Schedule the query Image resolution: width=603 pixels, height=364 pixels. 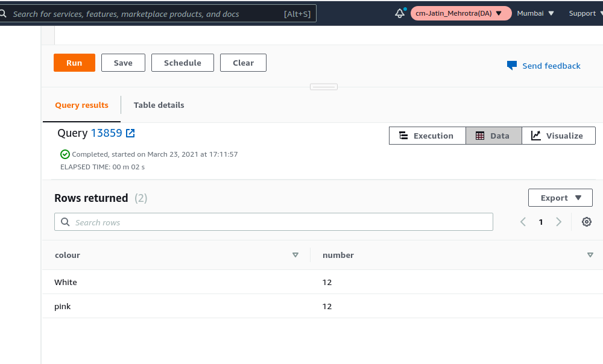point(183,63)
